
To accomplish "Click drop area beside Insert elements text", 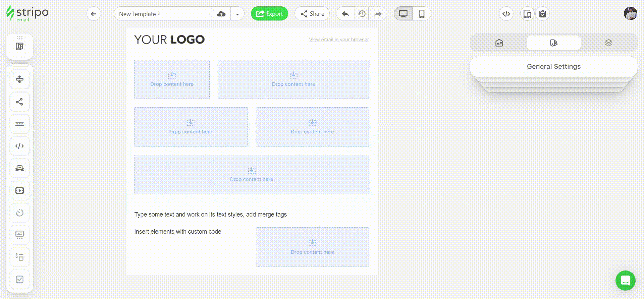I will 312,247.
